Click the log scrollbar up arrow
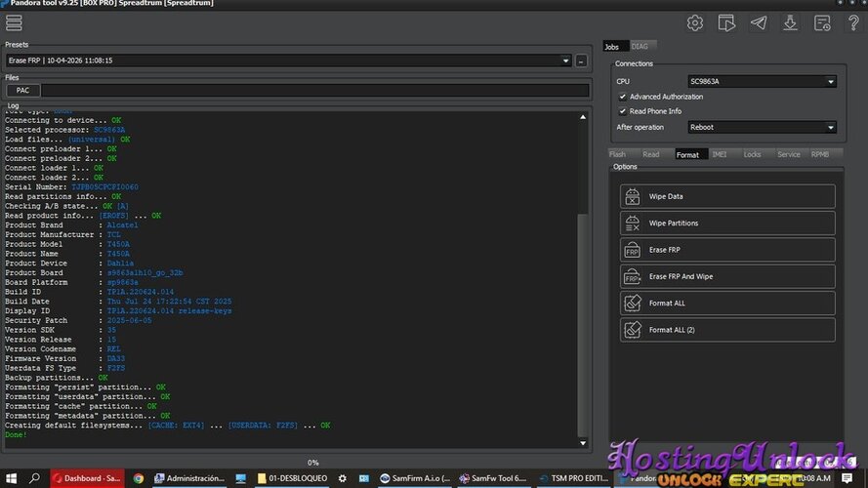Screen dimensions: 868x488 (x=582, y=117)
